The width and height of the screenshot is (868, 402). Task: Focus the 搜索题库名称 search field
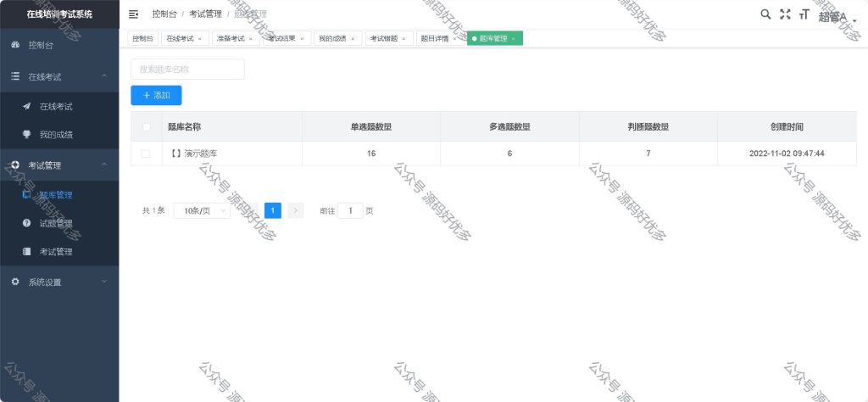[187, 70]
